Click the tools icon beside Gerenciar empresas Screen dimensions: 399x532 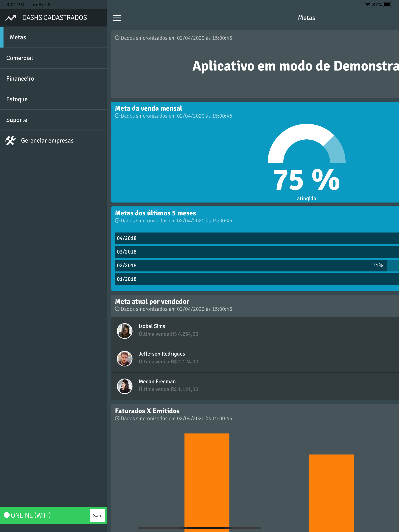tap(11, 140)
